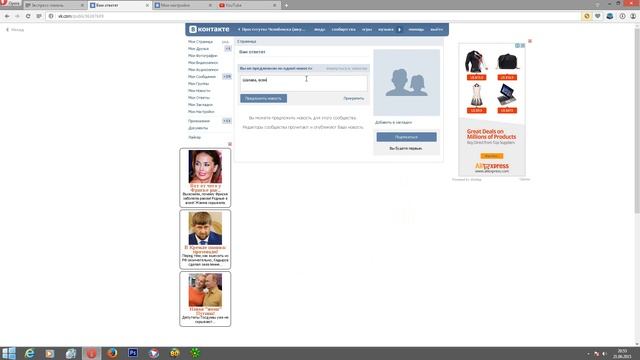Screen dimensions: 640x360
Task: Close the AliExpress ad banner
Action: (x=530, y=41)
